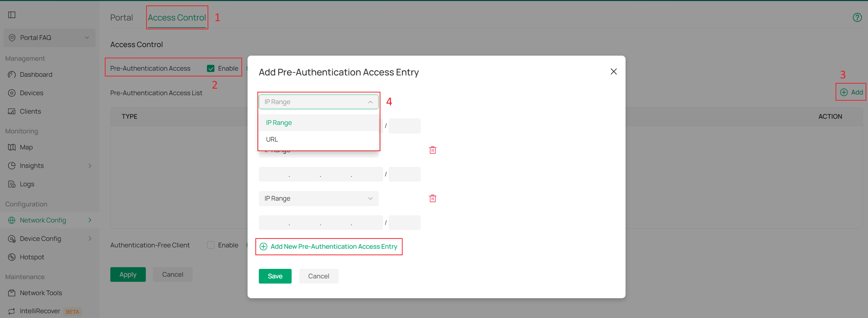Click the plus icon beside Add
This screenshot has height=318, width=868.
click(x=844, y=93)
